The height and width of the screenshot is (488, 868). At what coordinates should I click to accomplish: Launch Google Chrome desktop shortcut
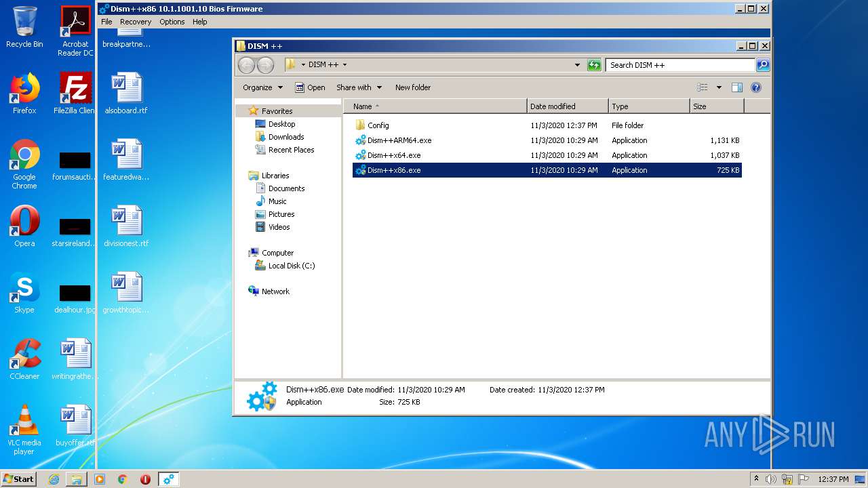tap(24, 164)
